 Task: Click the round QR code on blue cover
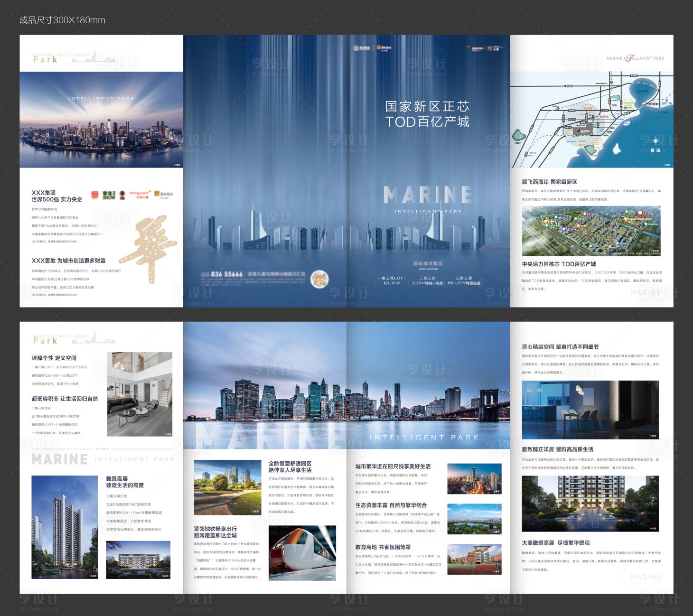319,280
